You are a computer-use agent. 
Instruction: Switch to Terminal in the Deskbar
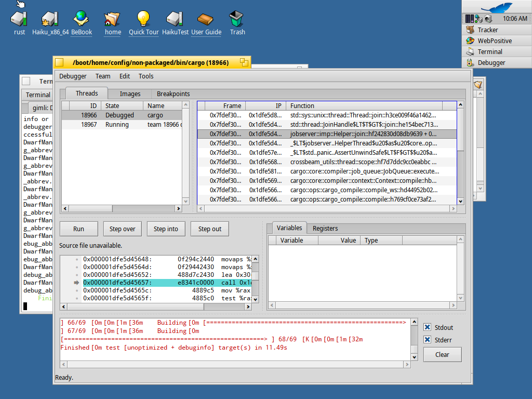point(497,51)
